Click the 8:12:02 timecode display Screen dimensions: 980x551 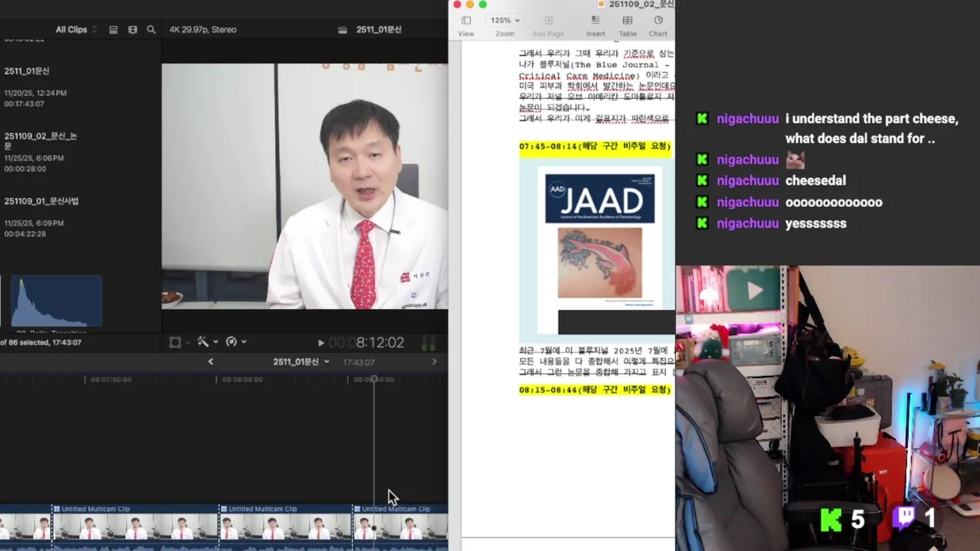pos(367,343)
